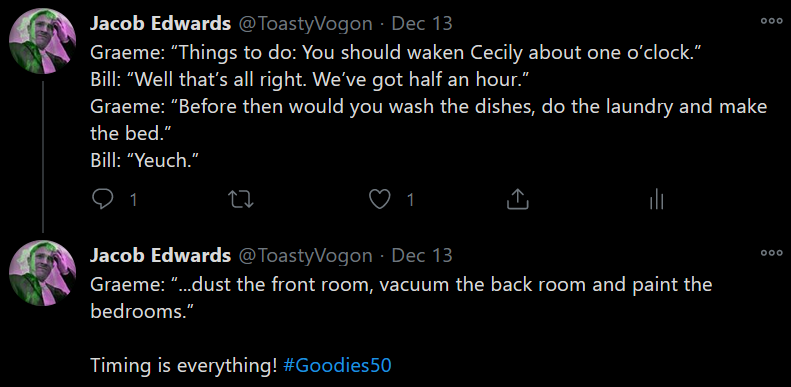Open the more options menu on first tweet

pyautogui.click(x=771, y=21)
